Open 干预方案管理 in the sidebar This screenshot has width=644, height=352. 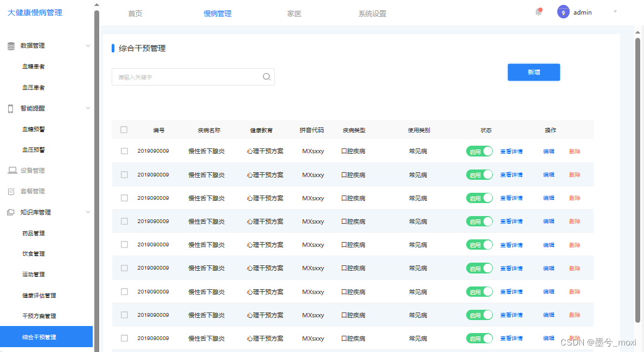[39, 316]
